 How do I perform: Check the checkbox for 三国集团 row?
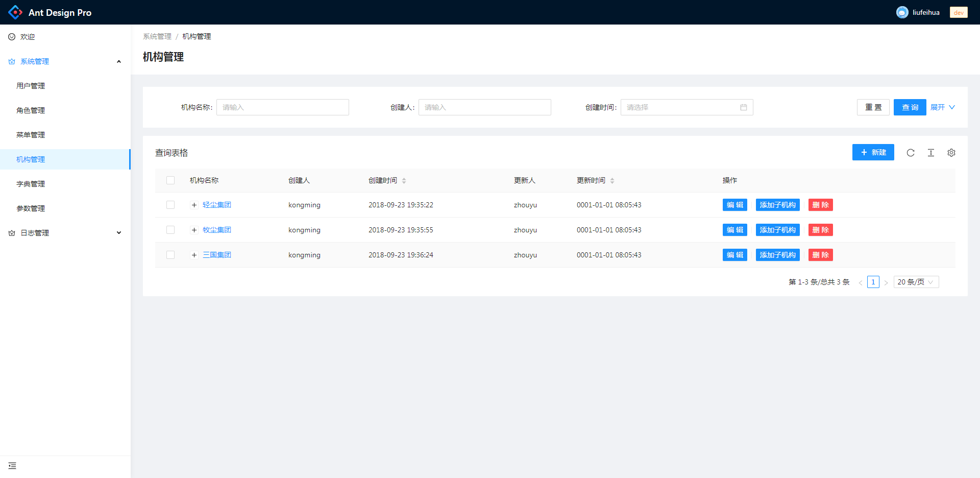click(170, 255)
